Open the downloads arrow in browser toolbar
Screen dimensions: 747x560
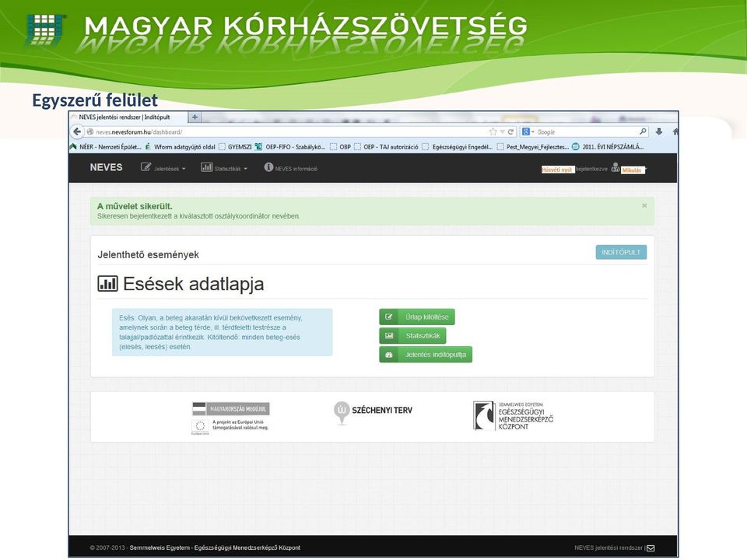659,132
